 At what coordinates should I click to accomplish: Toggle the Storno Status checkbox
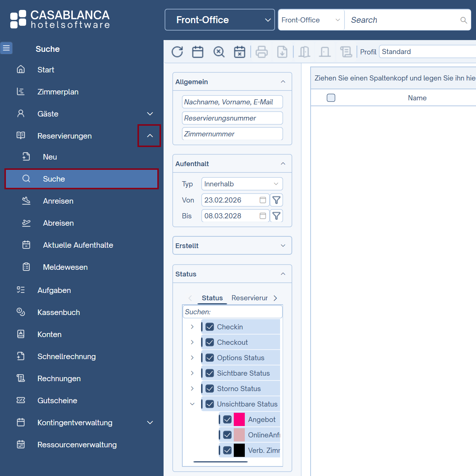pyautogui.click(x=210, y=389)
